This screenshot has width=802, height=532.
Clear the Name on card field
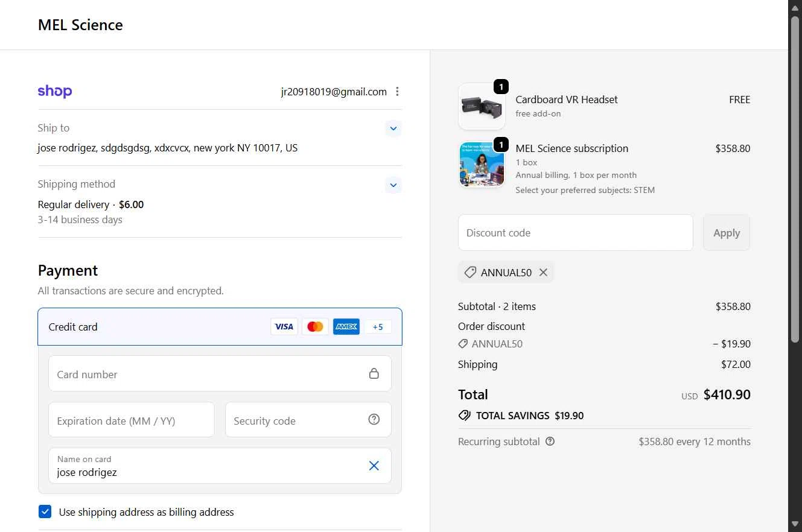[x=374, y=466]
